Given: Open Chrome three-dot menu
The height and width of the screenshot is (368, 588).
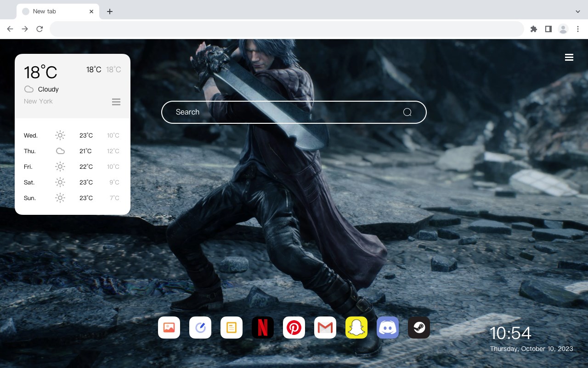Looking at the screenshot, I should (578, 29).
